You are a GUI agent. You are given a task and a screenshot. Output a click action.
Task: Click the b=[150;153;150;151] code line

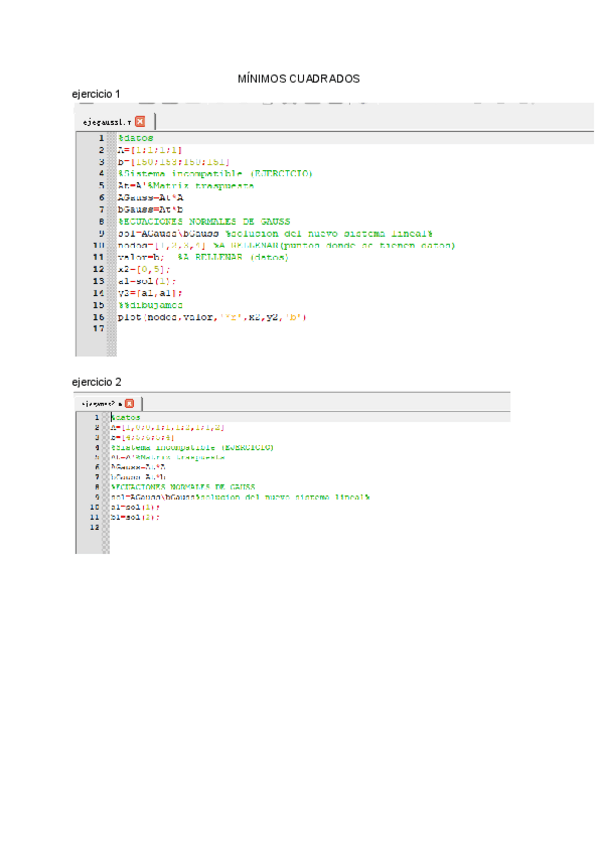[173, 161]
